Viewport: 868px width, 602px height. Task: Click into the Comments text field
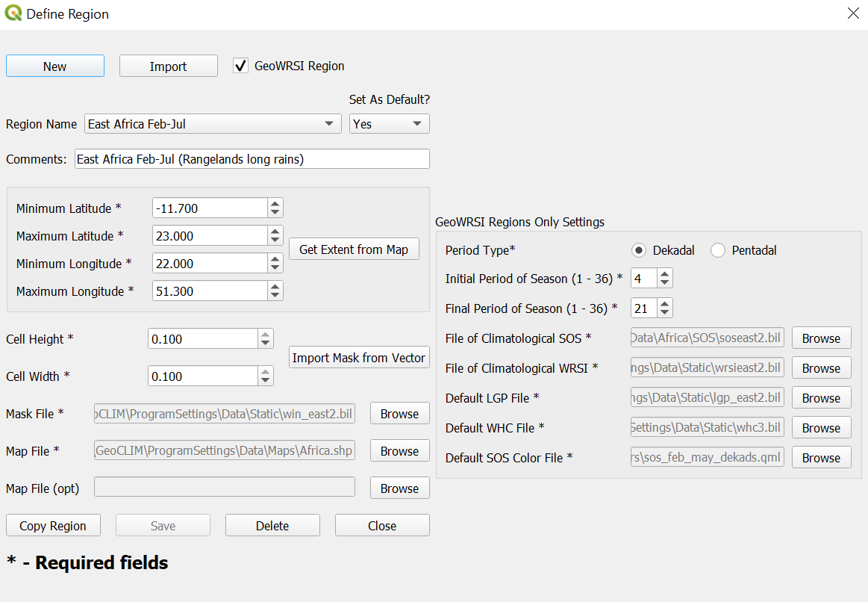point(252,159)
